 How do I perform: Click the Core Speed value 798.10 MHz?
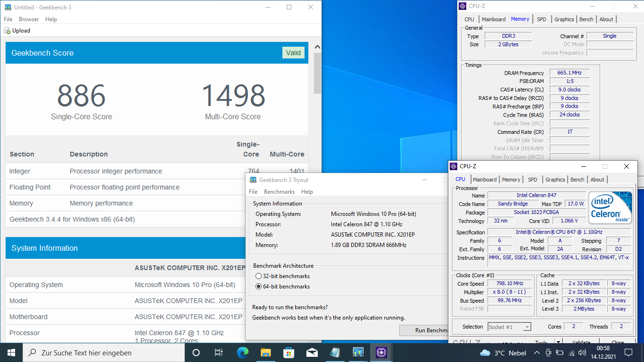click(x=511, y=284)
